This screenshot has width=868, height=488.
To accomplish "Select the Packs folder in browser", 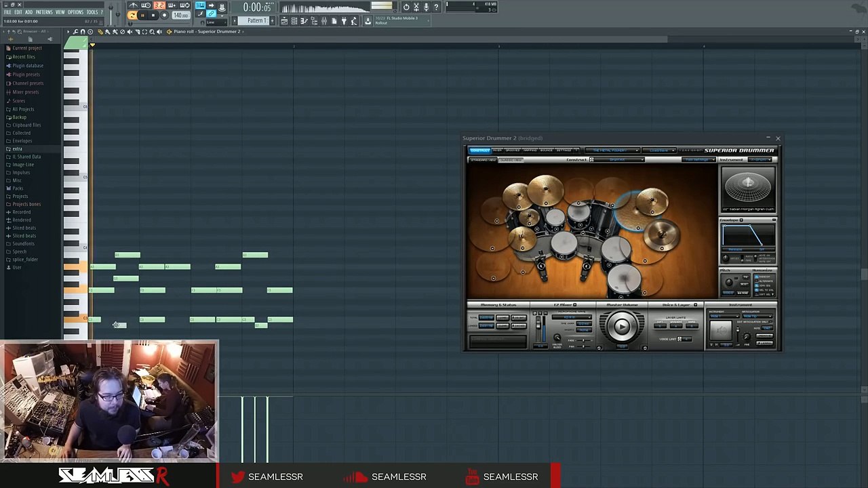I will tap(18, 188).
